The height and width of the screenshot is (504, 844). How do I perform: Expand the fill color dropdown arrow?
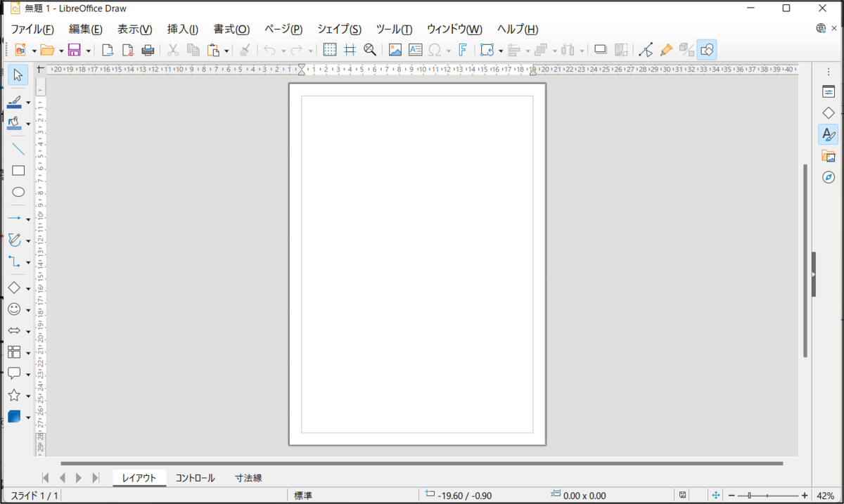click(28, 124)
